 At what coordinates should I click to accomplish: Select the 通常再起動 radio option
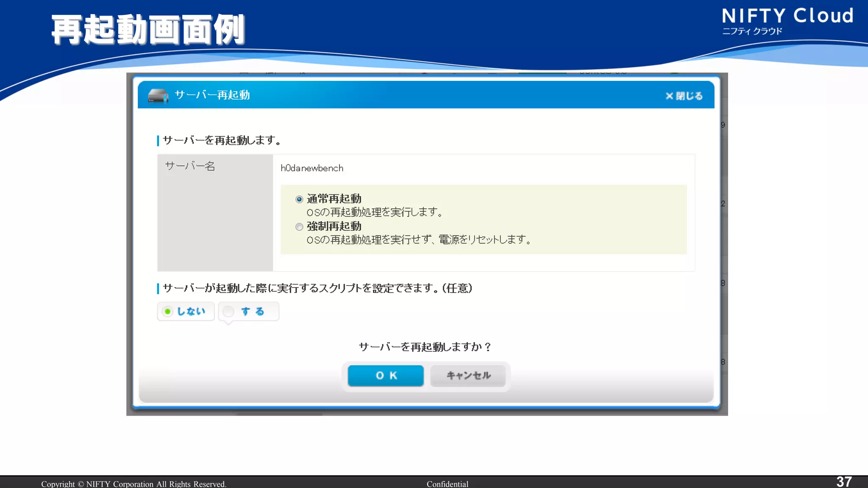(299, 199)
